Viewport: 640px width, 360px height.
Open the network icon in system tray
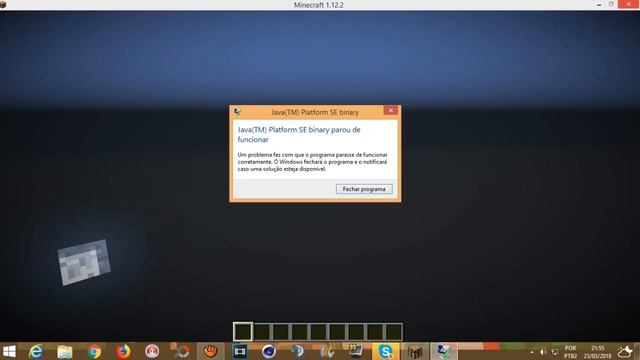click(x=555, y=352)
